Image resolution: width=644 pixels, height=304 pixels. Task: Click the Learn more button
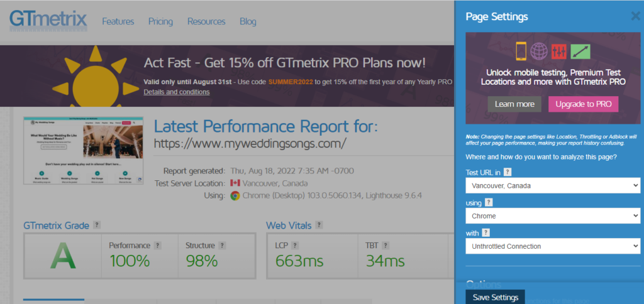click(x=514, y=104)
